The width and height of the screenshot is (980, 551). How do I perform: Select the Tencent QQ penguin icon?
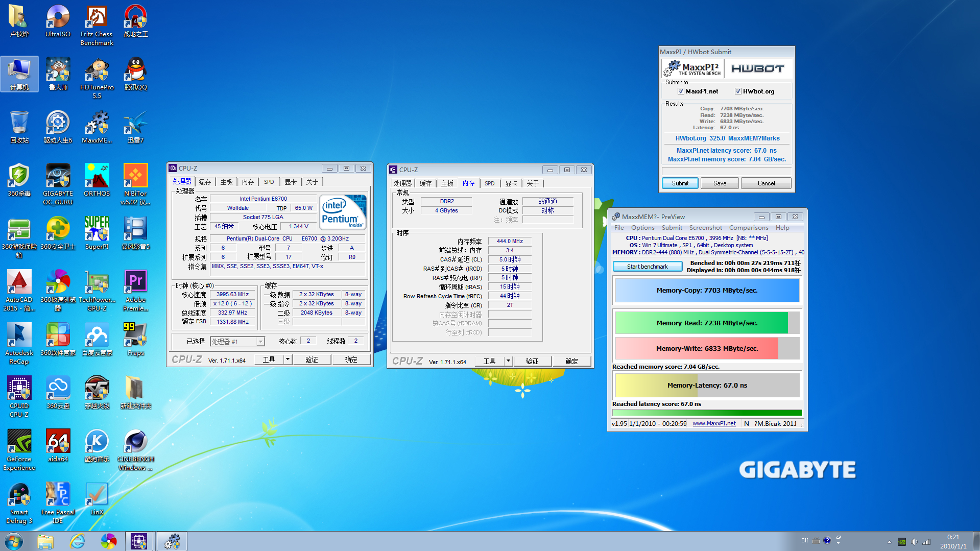[x=135, y=75]
